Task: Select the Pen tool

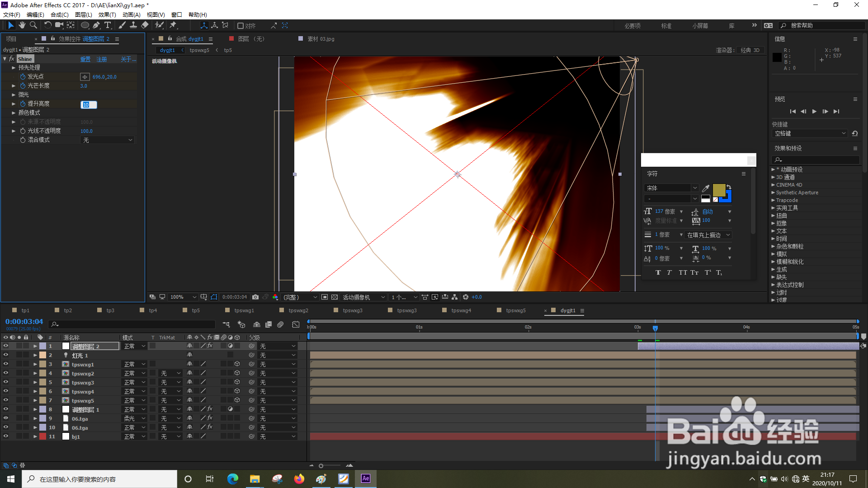Action: [96, 25]
